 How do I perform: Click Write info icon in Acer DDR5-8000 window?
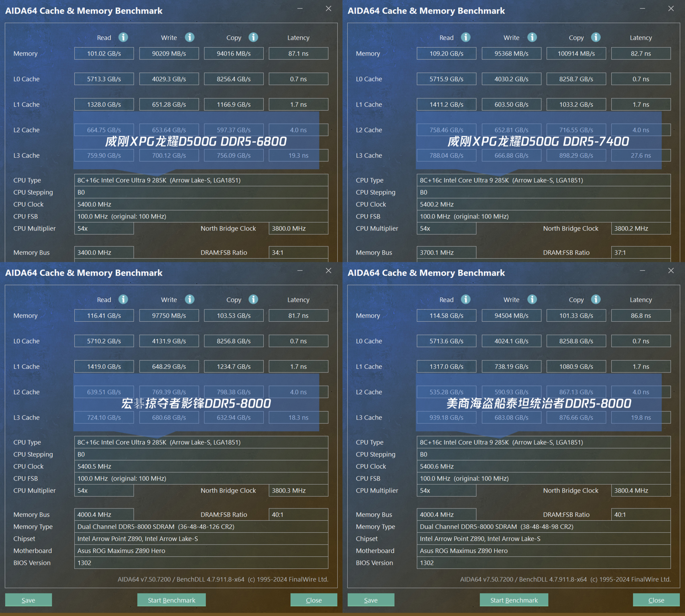click(190, 299)
